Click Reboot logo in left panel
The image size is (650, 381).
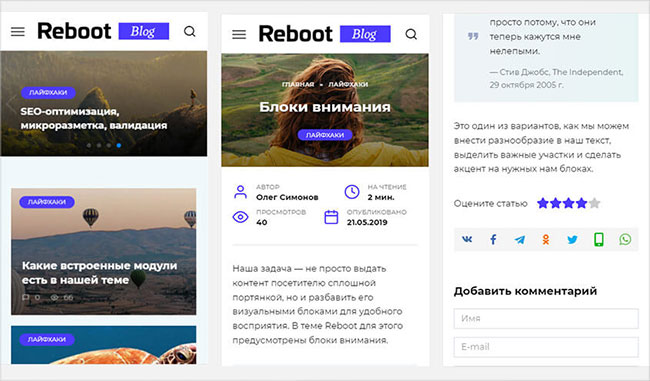tap(75, 31)
